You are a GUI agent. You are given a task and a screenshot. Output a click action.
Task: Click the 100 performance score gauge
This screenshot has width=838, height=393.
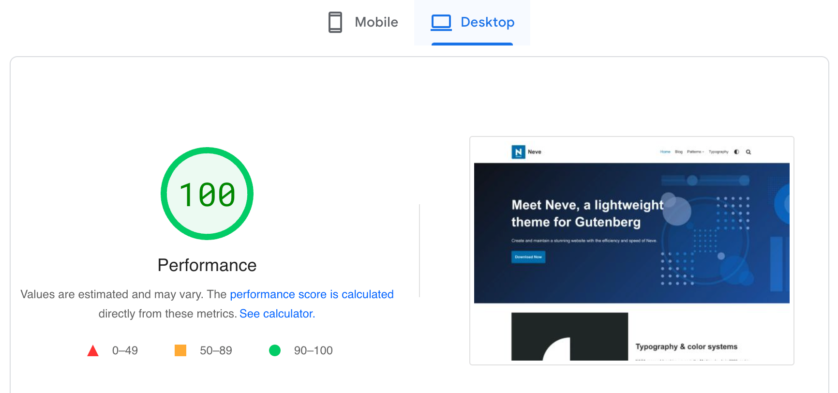tap(207, 194)
